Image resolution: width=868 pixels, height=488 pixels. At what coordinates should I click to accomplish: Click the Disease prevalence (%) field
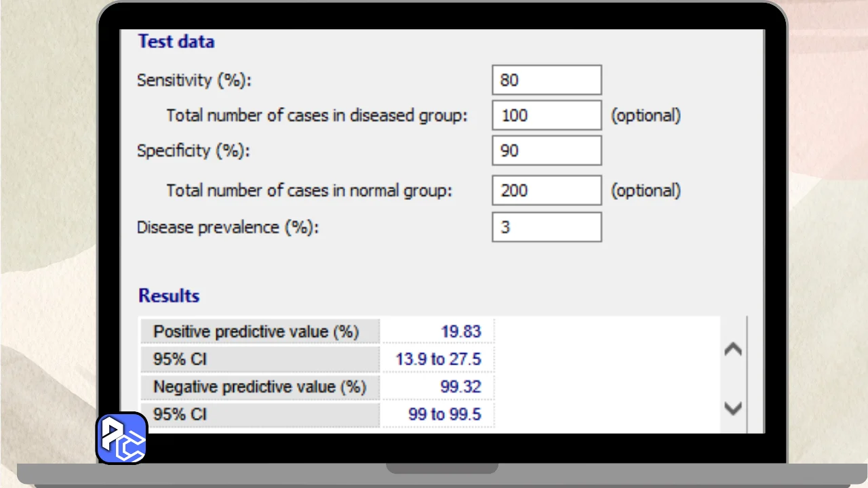pos(547,227)
